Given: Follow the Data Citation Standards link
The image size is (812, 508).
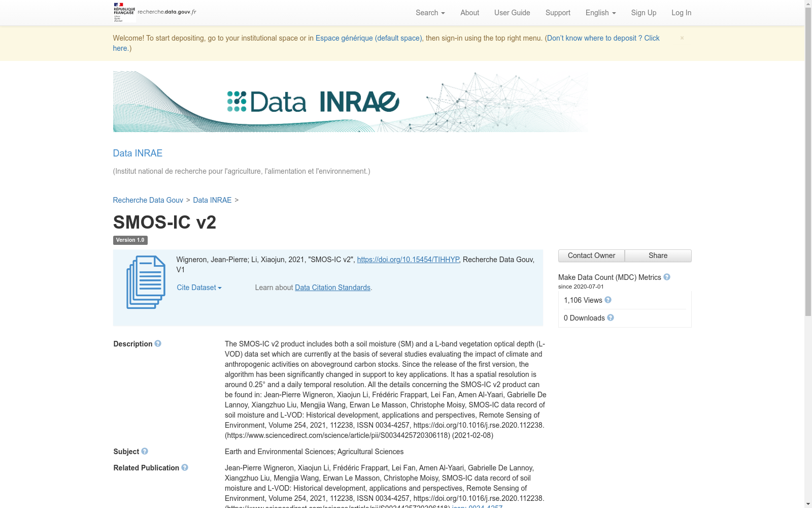Looking at the screenshot, I should pyautogui.click(x=332, y=288).
